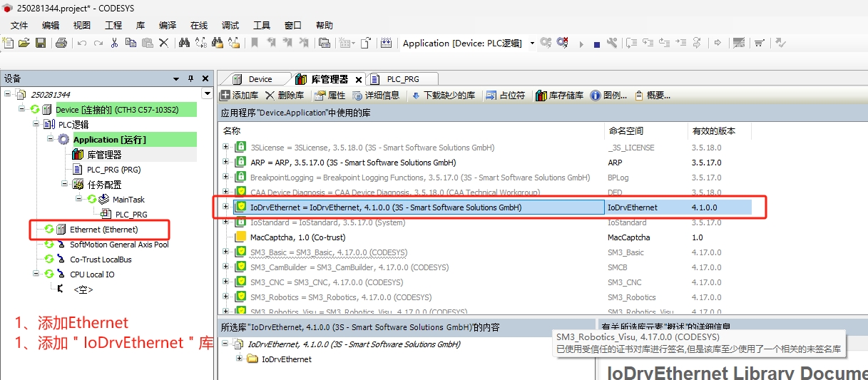The image size is (868, 380).
Task: Click the yellow MacCaptcha library icon
Action: (241, 237)
